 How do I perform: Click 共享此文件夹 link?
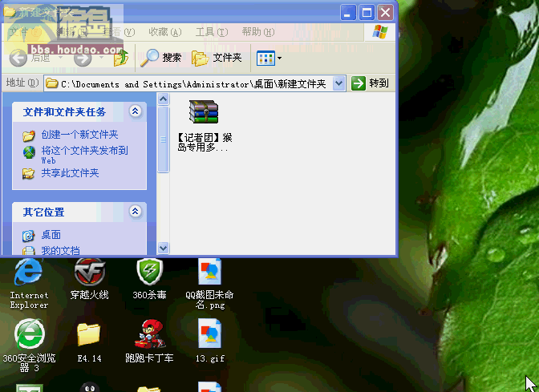pyautogui.click(x=70, y=173)
